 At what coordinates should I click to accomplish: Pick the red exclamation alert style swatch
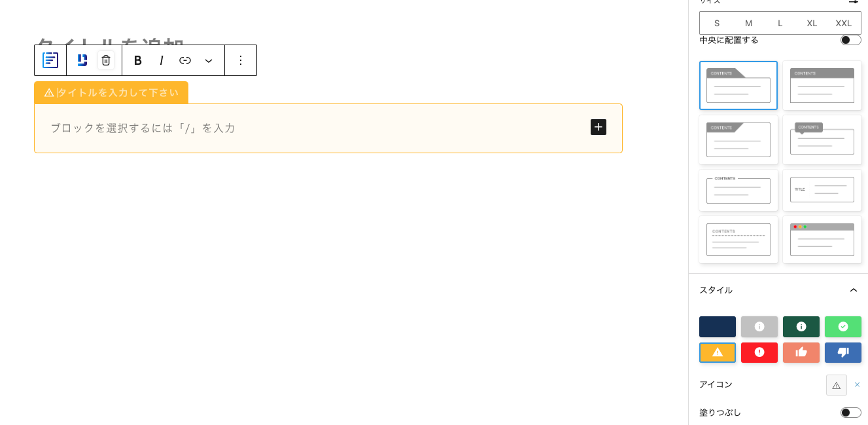click(759, 352)
